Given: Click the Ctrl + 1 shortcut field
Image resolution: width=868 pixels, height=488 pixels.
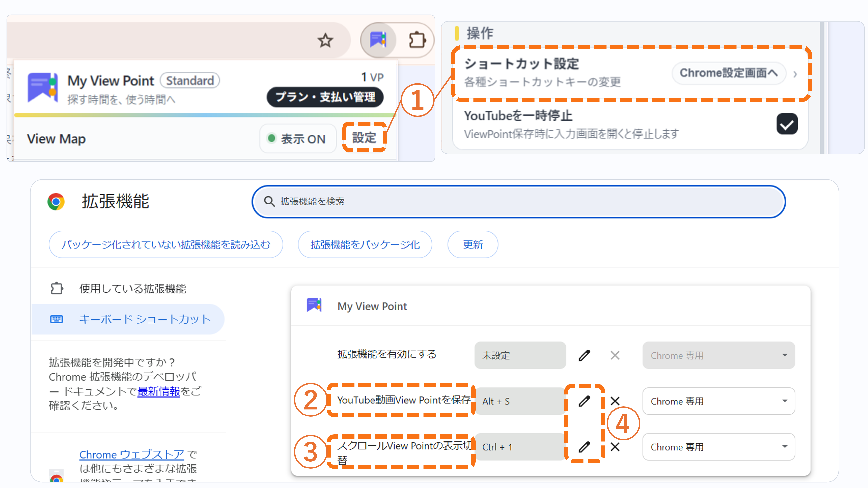Looking at the screenshot, I should point(520,447).
